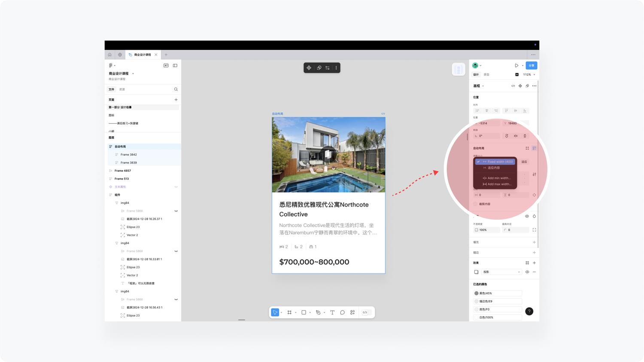Choose 适应内容 from width menu
This screenshot has width=644, height=362.
494,168
